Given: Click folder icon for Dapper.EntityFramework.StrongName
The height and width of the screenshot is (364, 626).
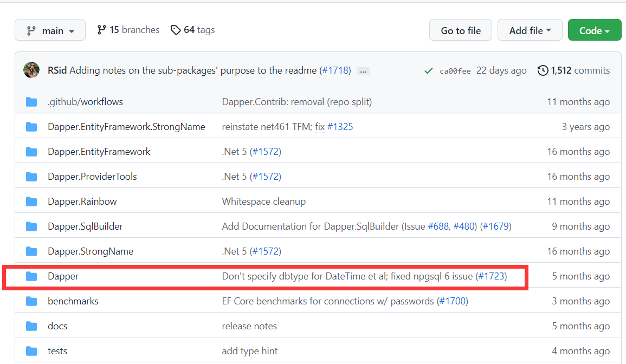Looking at the screenshot, I should pos(31,127).
